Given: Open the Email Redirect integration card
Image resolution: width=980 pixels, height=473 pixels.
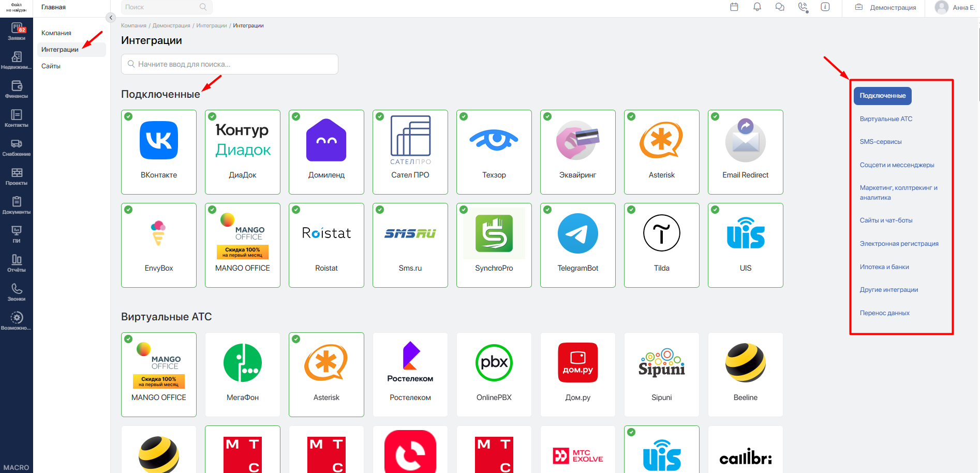Looking at the screenshot, I should pyautogui.click(x=746, y=152).
